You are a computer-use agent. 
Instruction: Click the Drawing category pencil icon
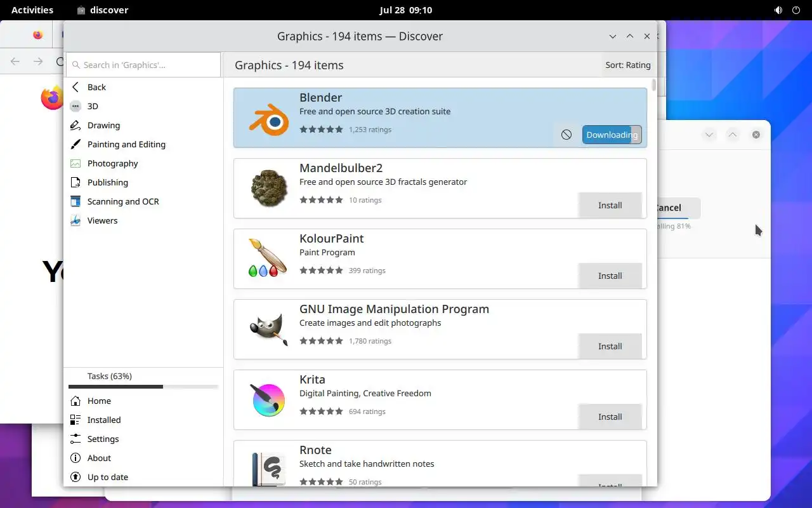click(75, 125)
